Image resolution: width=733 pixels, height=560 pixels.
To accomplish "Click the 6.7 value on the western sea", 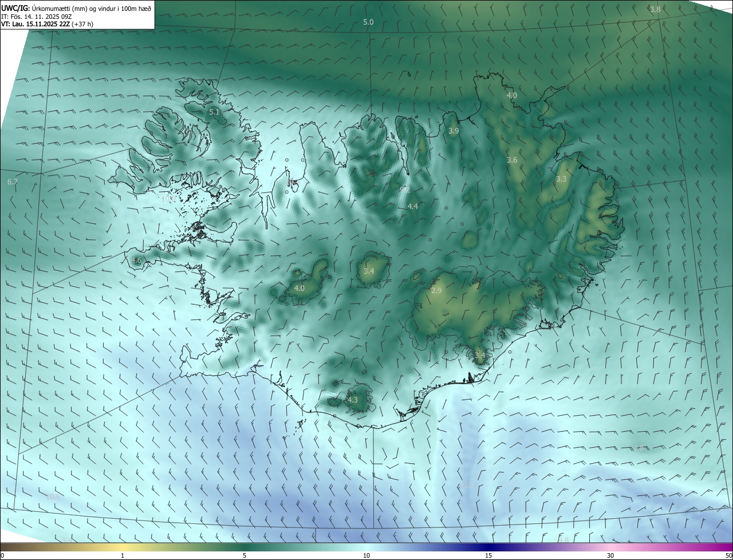I will coord(13,182).
